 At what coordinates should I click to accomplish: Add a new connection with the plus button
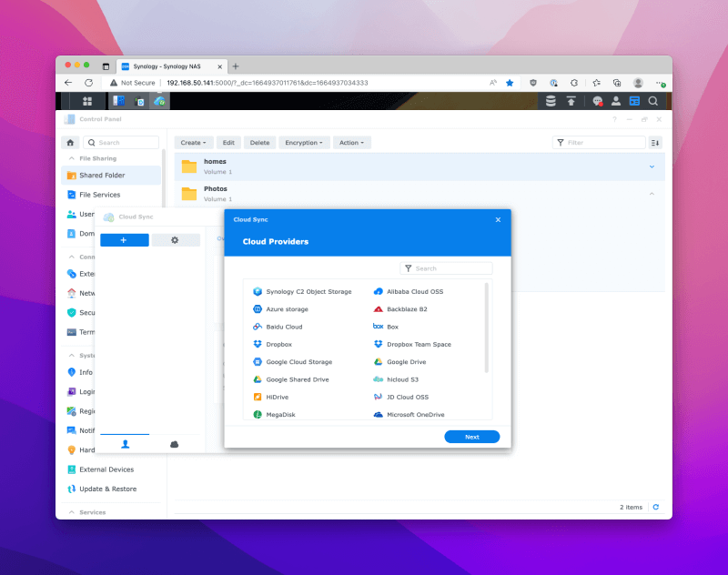point(125,238)
